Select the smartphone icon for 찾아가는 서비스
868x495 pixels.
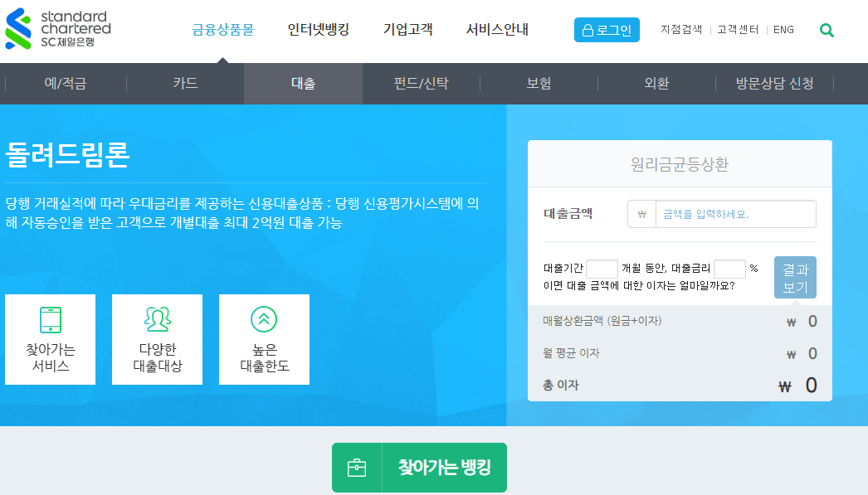(50, 319)
